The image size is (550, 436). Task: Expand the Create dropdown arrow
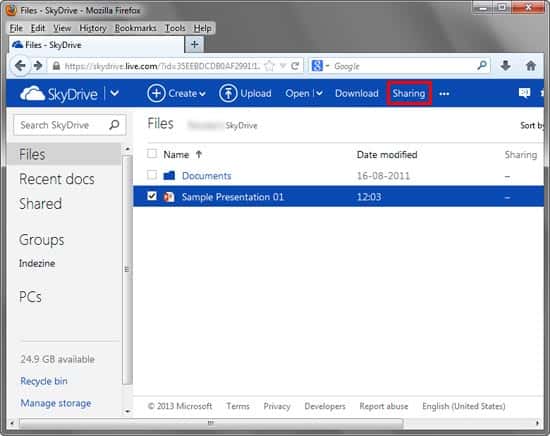point(202,94)
